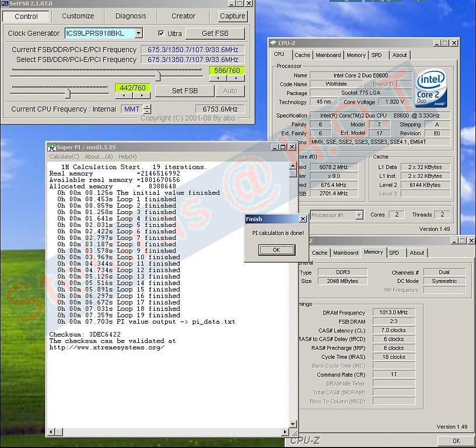Click the Loop 19 finished line
This screenshot has width=476, height=448.
tap(118, 315)
